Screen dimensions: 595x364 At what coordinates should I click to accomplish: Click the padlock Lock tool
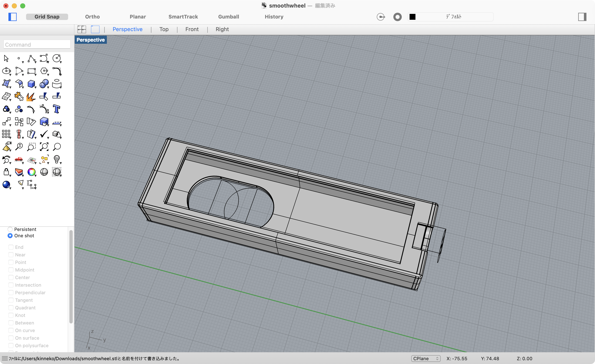click(x=6, y=172)
